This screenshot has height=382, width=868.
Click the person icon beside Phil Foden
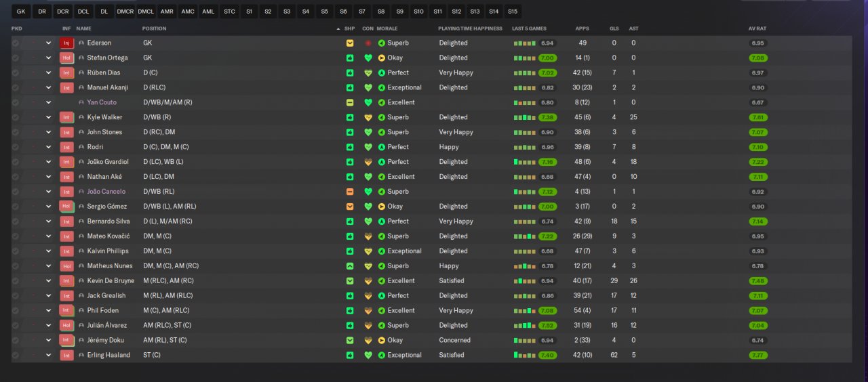click(x=81, y=310)
